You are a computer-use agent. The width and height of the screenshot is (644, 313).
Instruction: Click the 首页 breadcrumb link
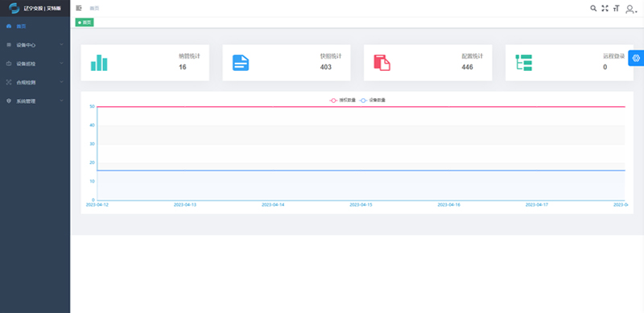(x=94, y=8)
